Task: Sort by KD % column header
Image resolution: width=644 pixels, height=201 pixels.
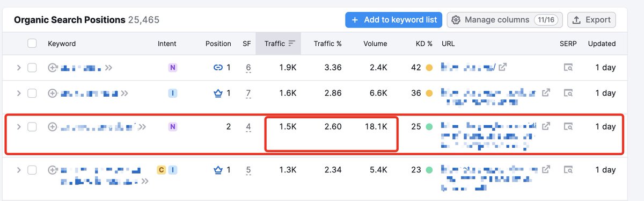Action: click(424, 44)
